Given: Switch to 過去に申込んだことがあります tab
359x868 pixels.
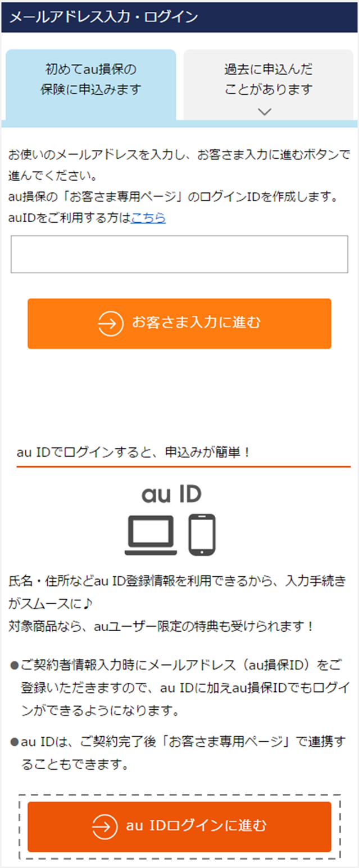Looking at the screenshot, I should click(x=269, y=85).
